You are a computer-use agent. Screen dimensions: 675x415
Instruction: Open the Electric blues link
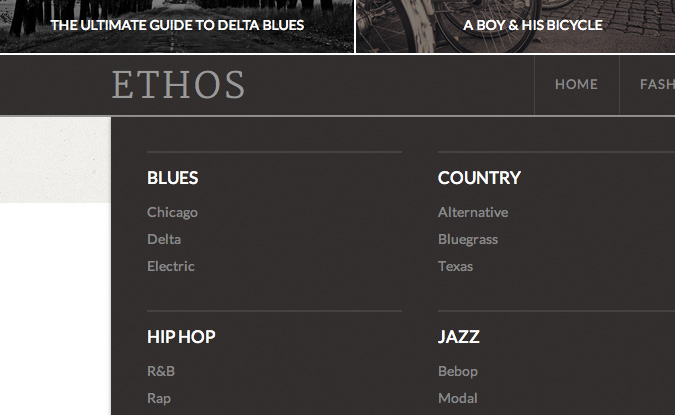[x=171, y=266]
